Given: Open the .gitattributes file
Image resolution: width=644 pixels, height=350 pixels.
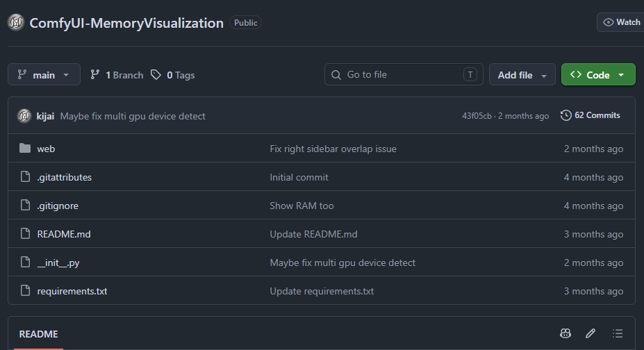Looking at the screenshot, I should tap(65, 177).
